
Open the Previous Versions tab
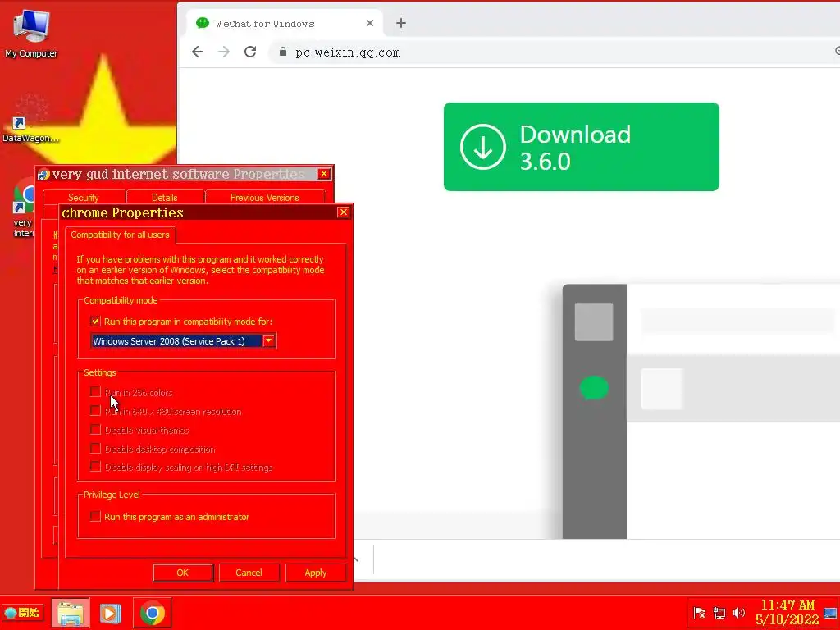pos(265,198)
